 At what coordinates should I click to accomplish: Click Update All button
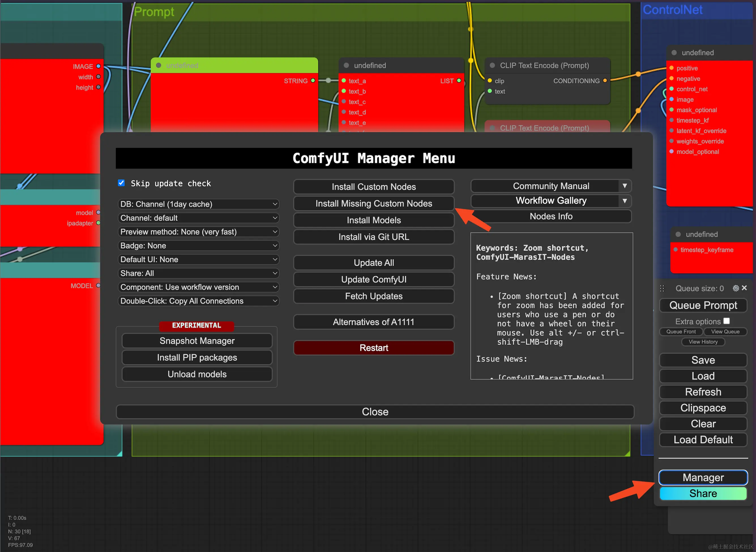click(x=374, y=263)
